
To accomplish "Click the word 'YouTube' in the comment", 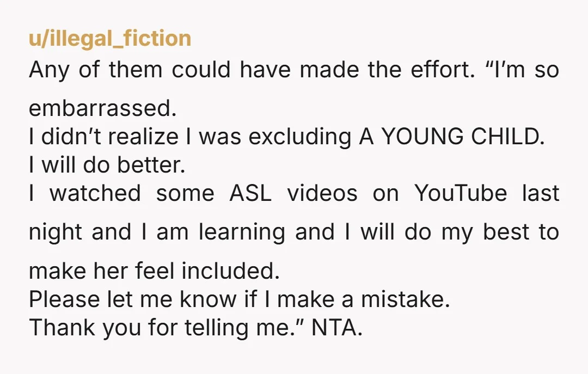I will pyautogui.click(x=461, y=193).
